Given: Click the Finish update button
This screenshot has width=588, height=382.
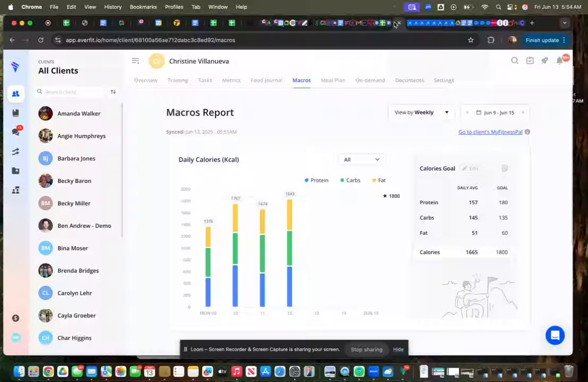Looking at the screenshot, I should tap(545, 40).
